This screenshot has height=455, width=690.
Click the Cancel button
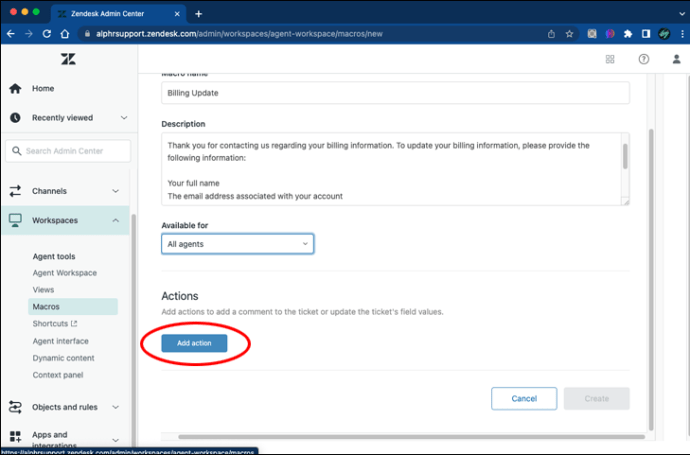click(524, 399)
